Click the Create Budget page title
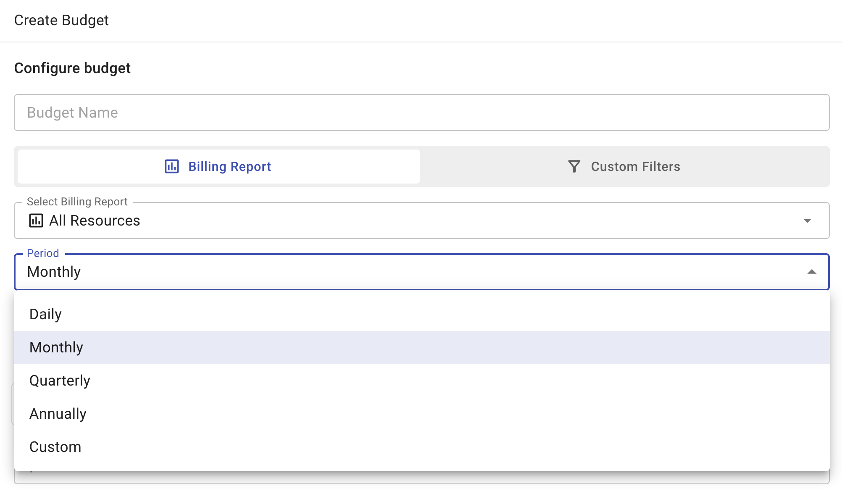This screenshot has height=504, width=842. [61, 20]
